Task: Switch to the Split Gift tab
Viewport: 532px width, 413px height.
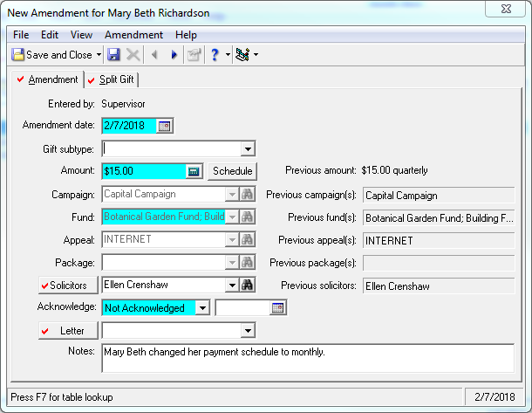Action: tap(112, 80)
